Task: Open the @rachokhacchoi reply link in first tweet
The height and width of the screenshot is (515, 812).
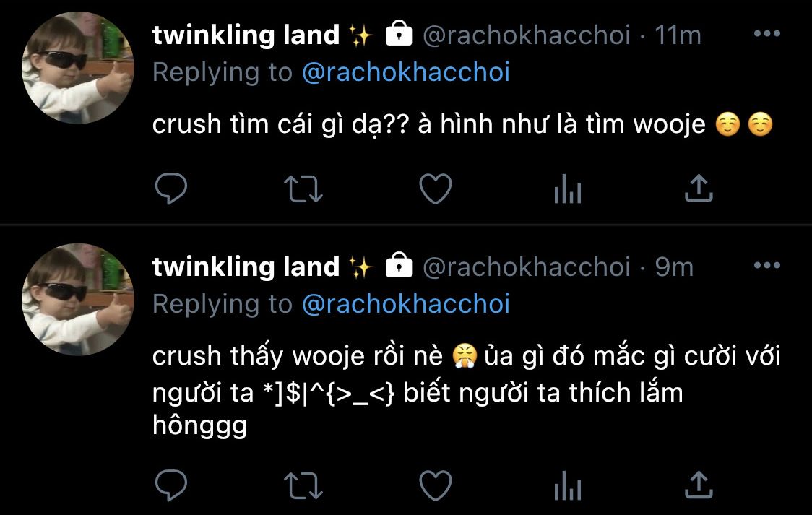Action: point(406,72)
